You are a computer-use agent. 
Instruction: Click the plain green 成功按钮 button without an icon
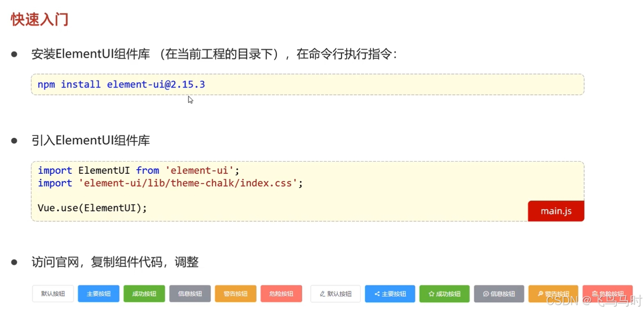click(144, 294)
